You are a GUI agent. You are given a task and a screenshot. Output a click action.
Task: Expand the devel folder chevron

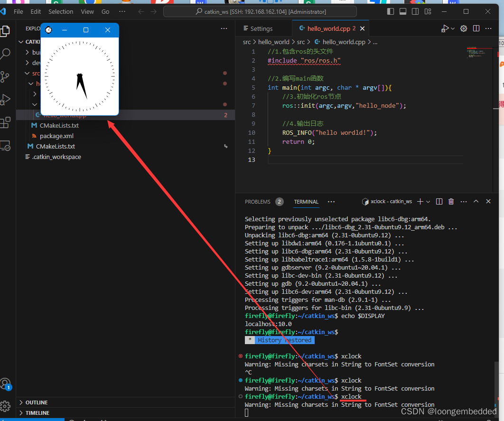point(28,63)
